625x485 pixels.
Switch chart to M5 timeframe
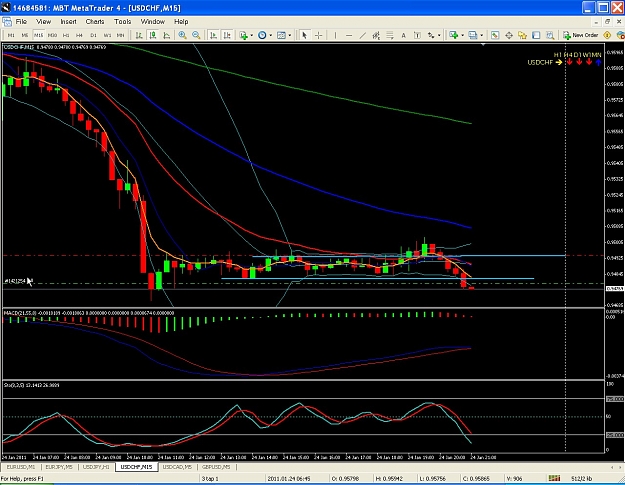point(25,35)
